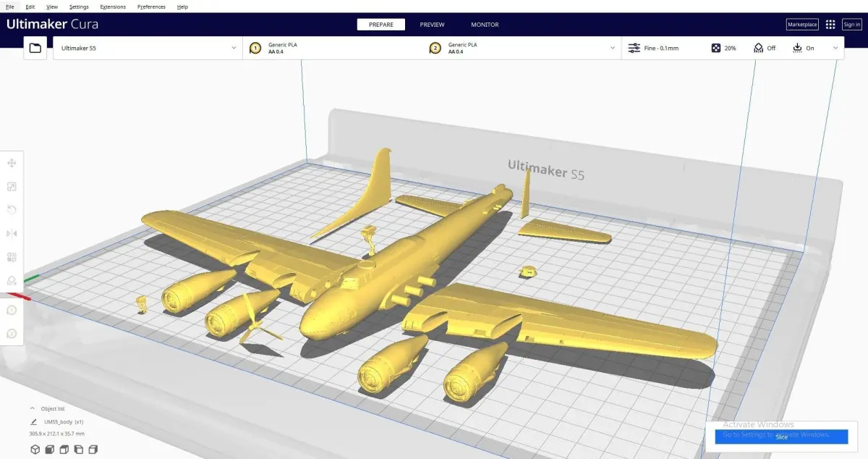Click the Sign in button
868x459 pixels.
852,25
